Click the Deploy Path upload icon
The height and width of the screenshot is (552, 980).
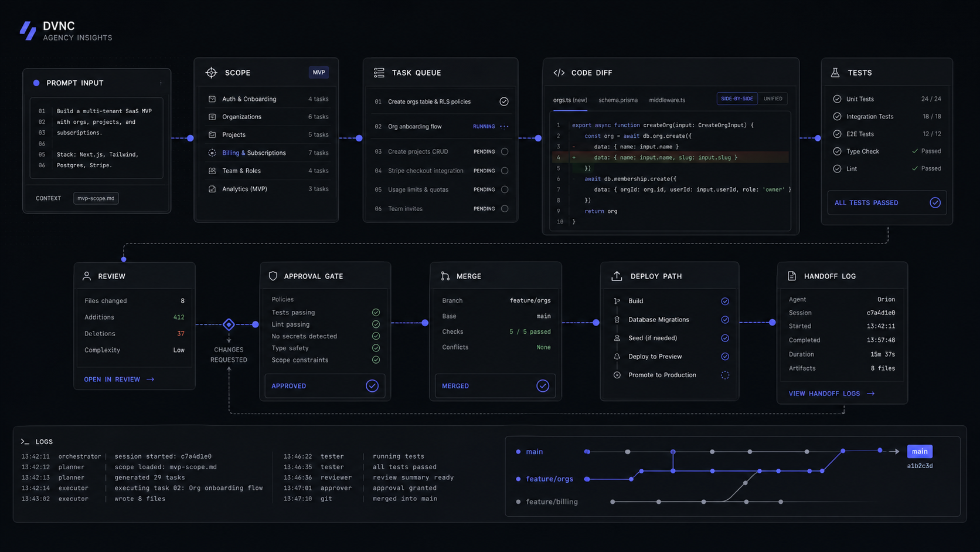coord(617,276)
